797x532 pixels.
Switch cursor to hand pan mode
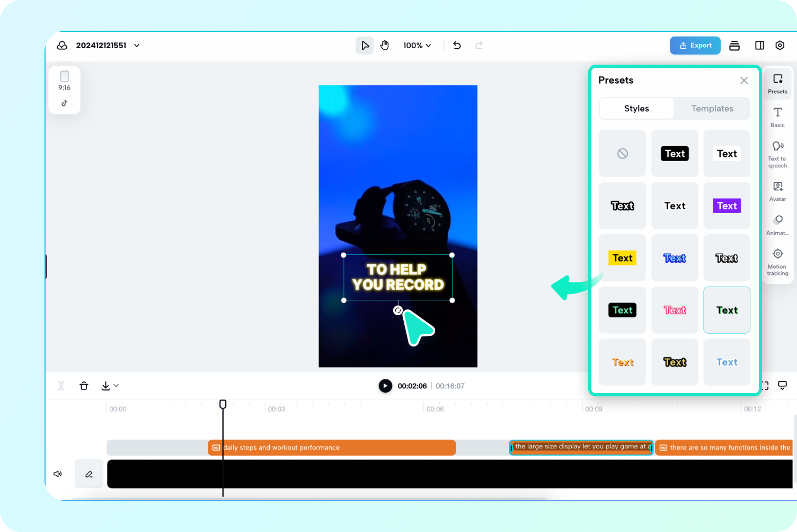(385, 45)
